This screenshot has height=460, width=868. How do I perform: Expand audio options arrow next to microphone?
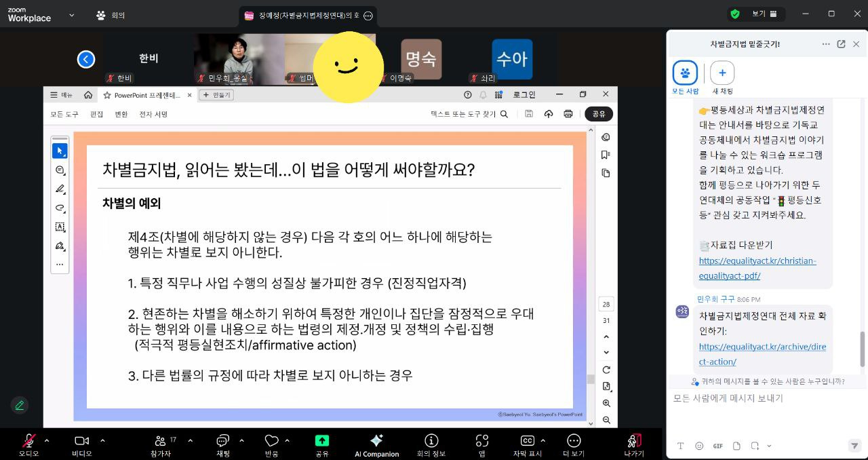[x=47, y=440]
